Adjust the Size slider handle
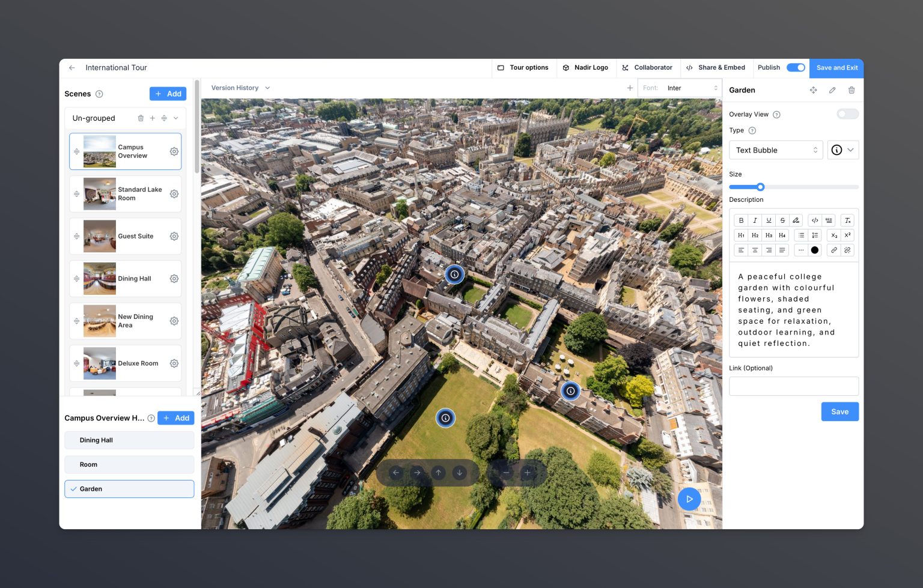This screenshot has width=923, height=588. tap(760, 187)
